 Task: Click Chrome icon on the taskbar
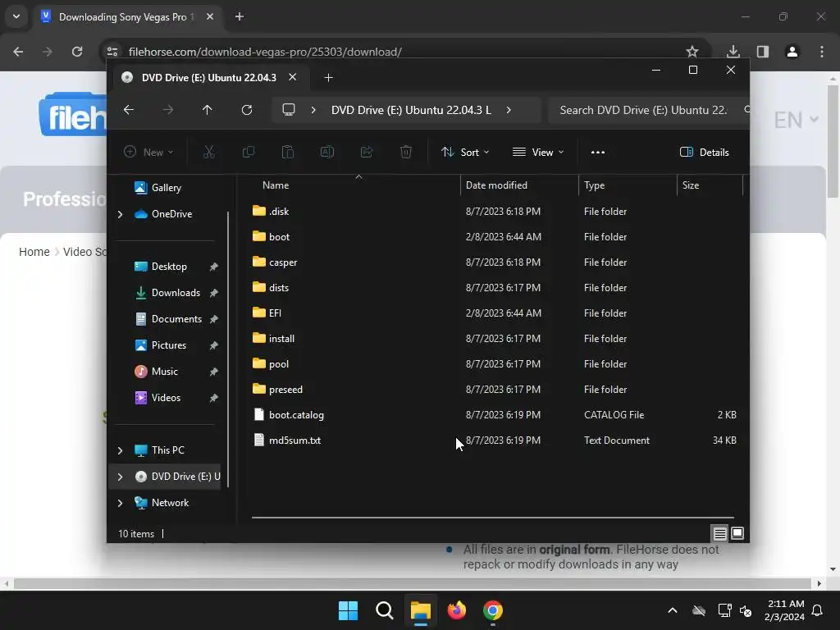[493, 610]
